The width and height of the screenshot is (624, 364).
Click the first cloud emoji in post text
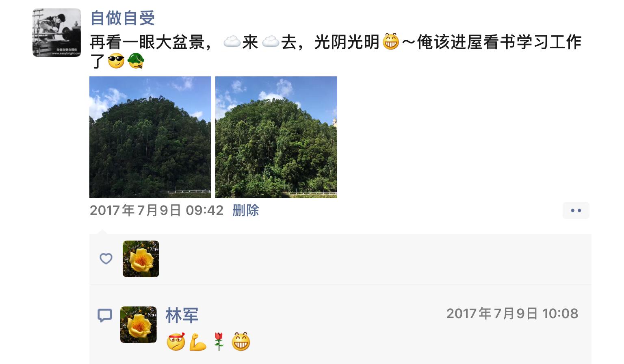click(x=232, y=42)
